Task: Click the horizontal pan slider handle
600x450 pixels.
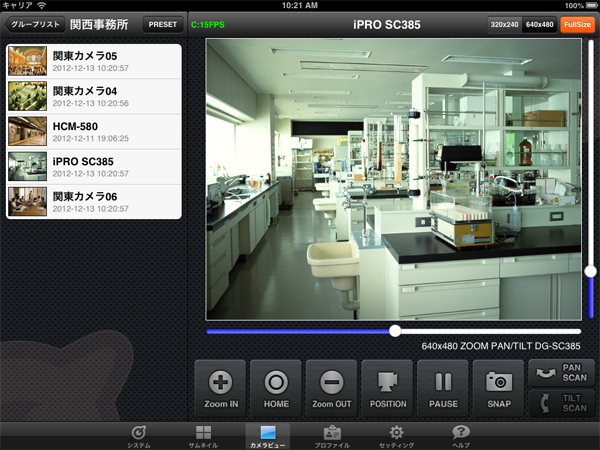Action: click(x=395, y=330)
